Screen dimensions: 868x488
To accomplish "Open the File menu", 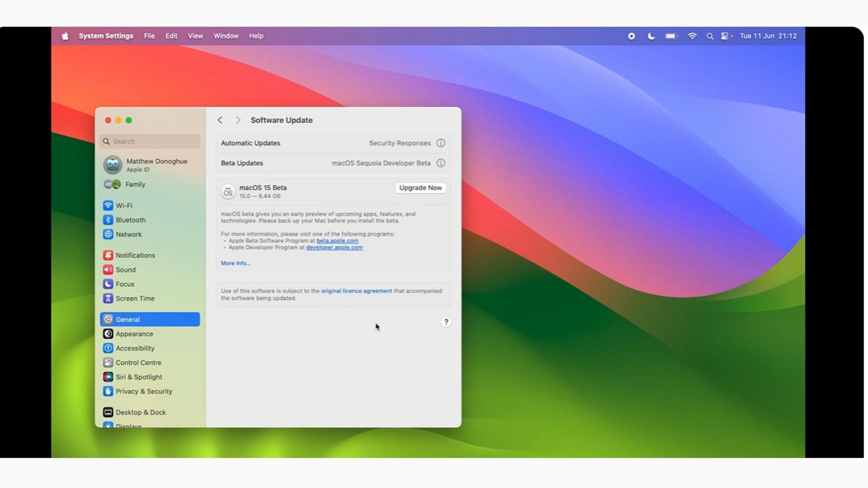I will 149,36.
